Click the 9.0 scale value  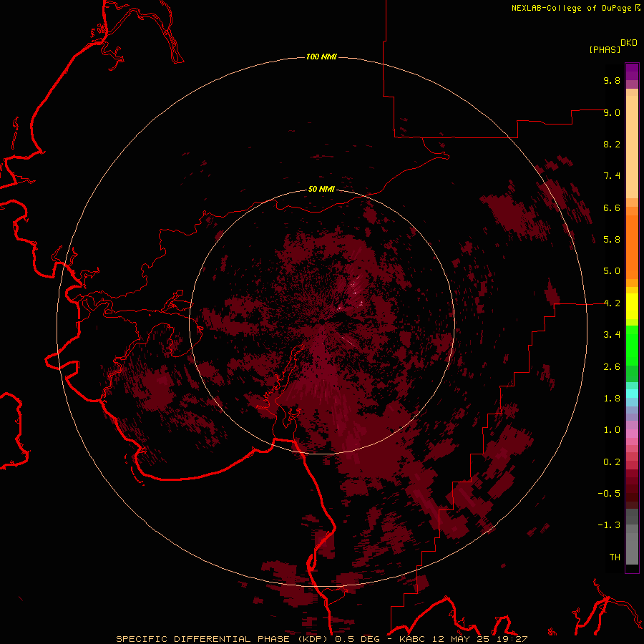click(x=612, y=112)
